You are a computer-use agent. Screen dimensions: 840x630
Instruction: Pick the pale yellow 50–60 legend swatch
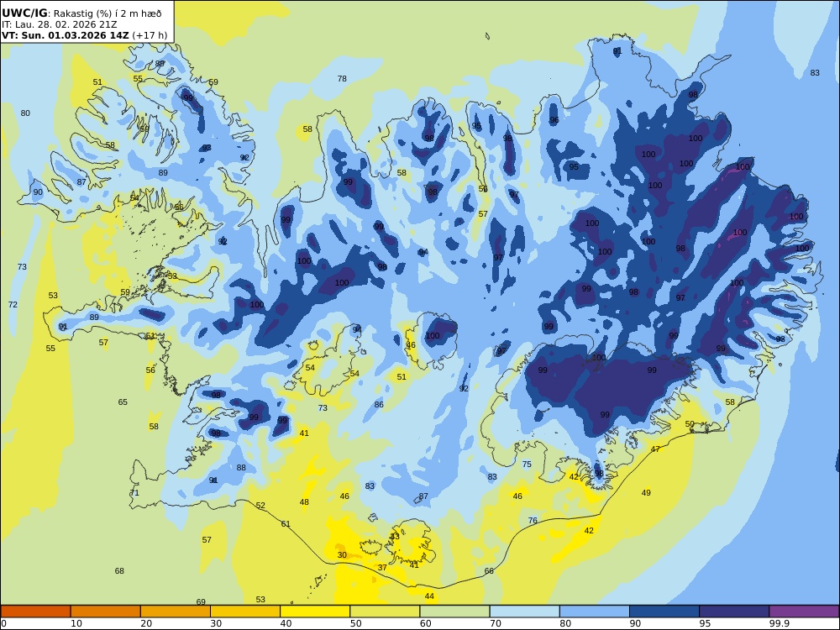point(386,612)
